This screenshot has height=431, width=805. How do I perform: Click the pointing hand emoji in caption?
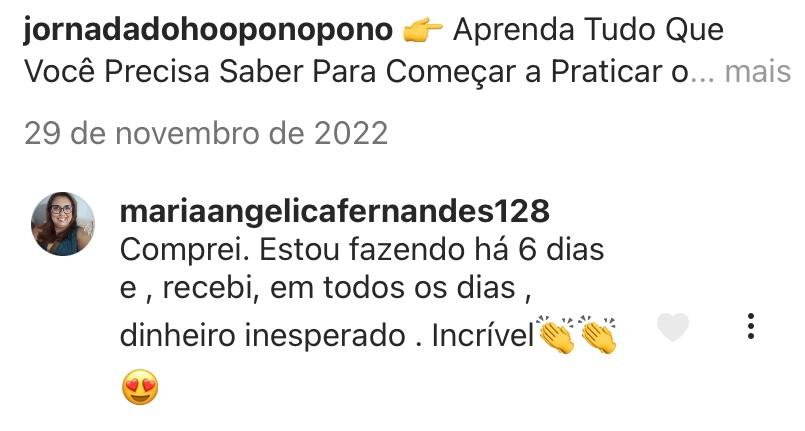422,30
